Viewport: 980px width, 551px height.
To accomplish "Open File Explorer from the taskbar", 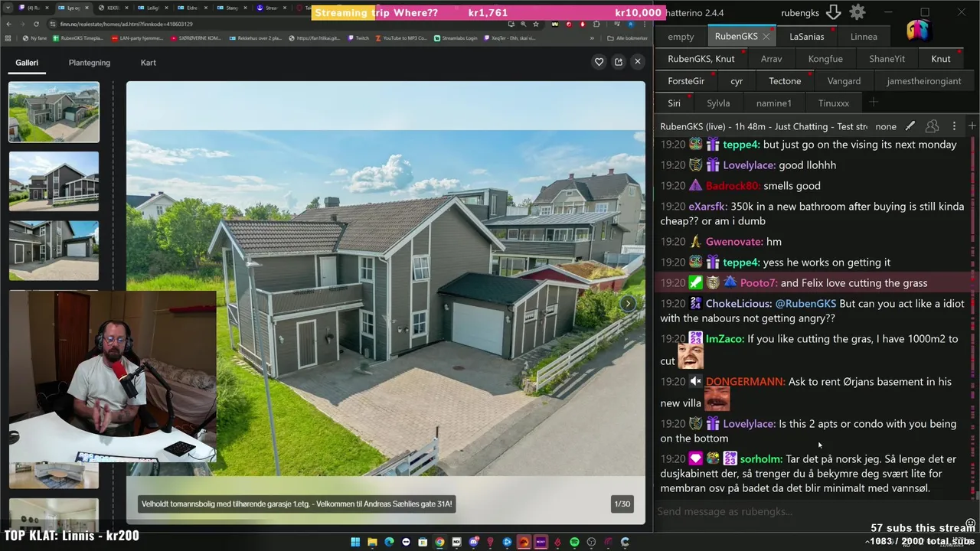I will (372, 542).
